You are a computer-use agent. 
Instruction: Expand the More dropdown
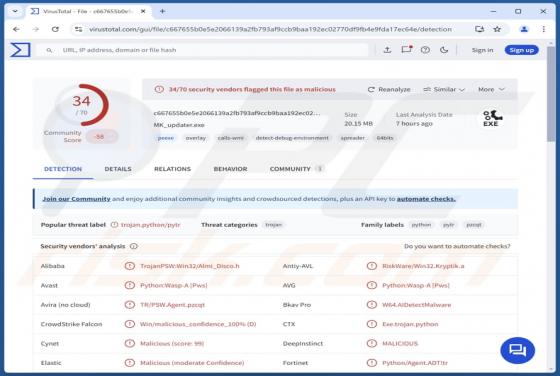click(491, 89)
